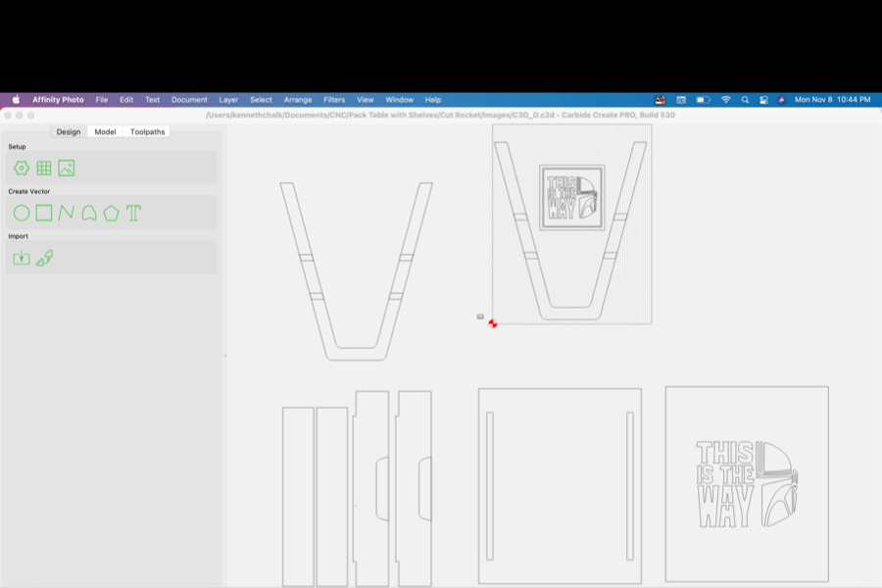882x588 pixels.
Task: Open the Wi-Fi status menu
Action: (726, 100)
